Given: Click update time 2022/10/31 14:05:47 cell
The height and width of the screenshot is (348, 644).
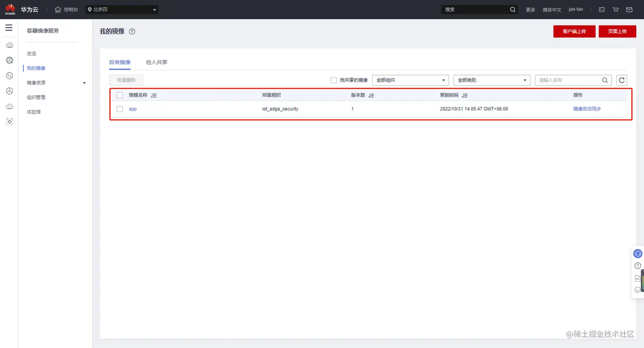Looking at the screenshot, I should point(474,109).
